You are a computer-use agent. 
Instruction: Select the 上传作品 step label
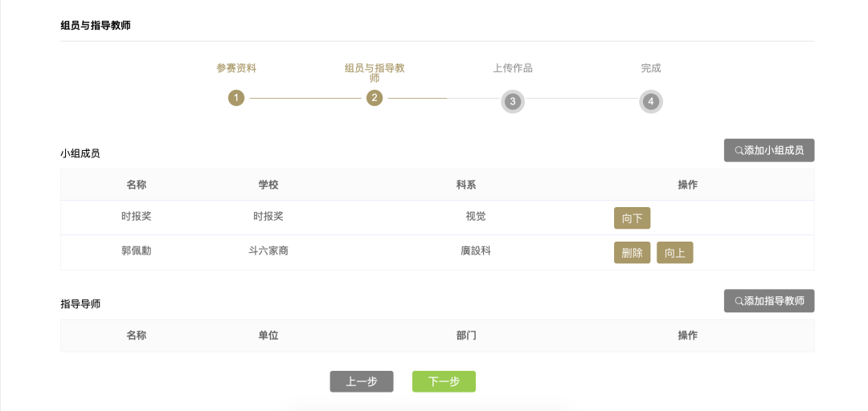coord(513,68)
